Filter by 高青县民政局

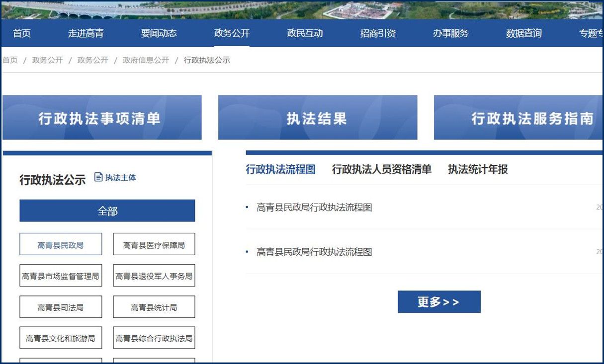pos(61,245)
